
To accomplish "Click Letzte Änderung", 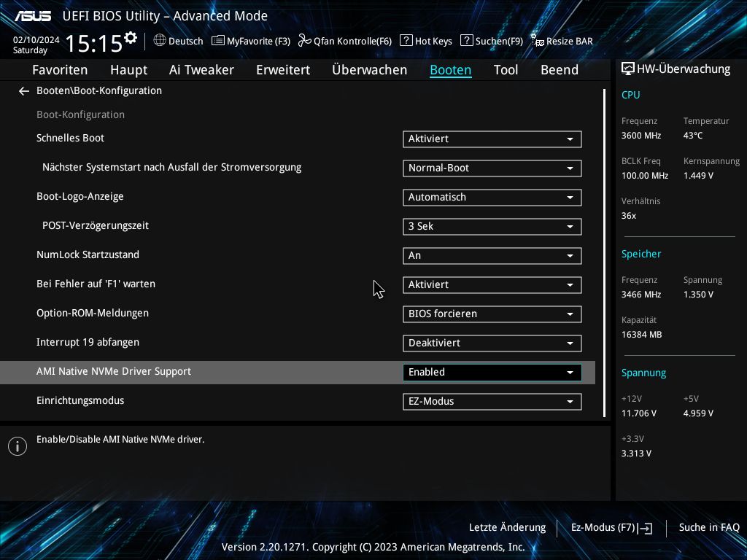I will 508,528.
